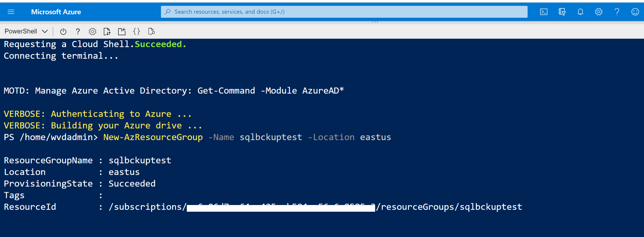Open a new Cloud Shell session
The width and height of the screenshot is (644, 237).
click(122, 31)
